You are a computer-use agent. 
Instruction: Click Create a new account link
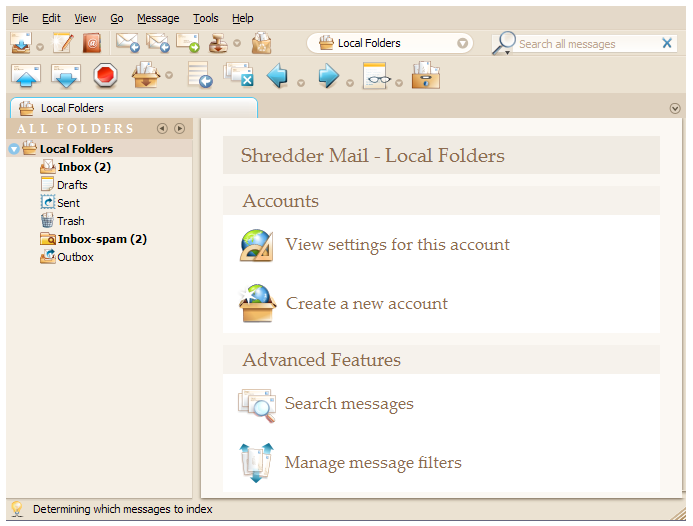[x=366, y=304]
